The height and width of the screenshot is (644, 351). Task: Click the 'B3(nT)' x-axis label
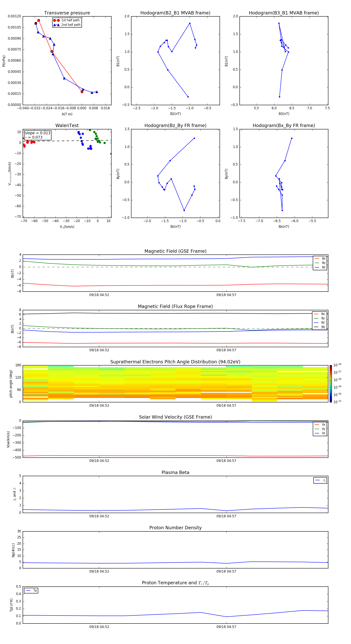pyautogui.click(x=284, y=114)
